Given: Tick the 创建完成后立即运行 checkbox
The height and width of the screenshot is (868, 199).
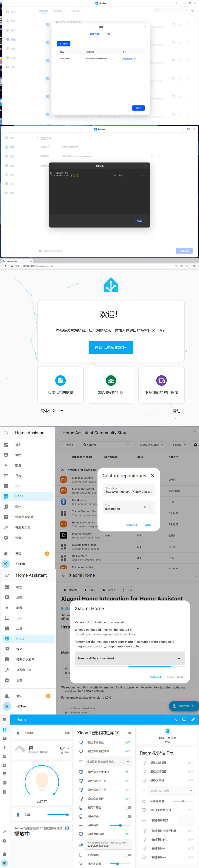Looking at the screenshot, I should (x=40, y=251).
